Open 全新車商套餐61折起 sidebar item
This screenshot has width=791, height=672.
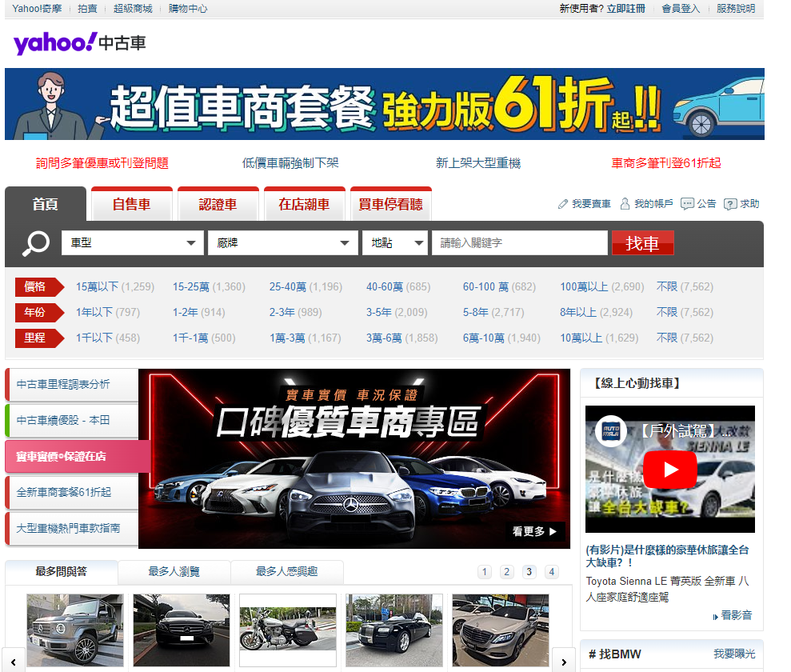72,493
